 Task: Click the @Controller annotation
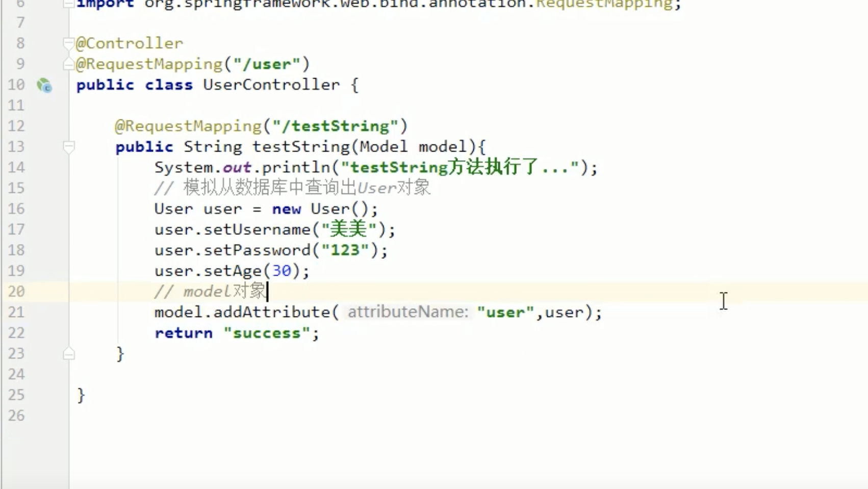click(130, 43)
